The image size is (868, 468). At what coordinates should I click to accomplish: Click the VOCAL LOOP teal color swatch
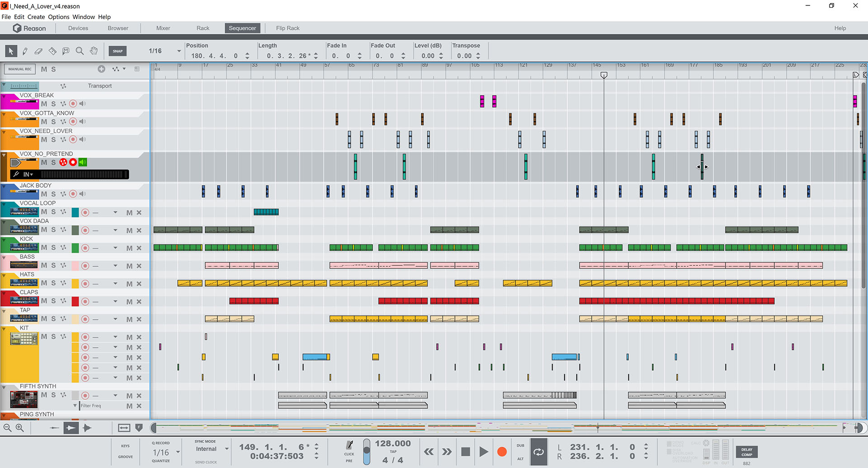pyautogui.click(x=75, y=213)
